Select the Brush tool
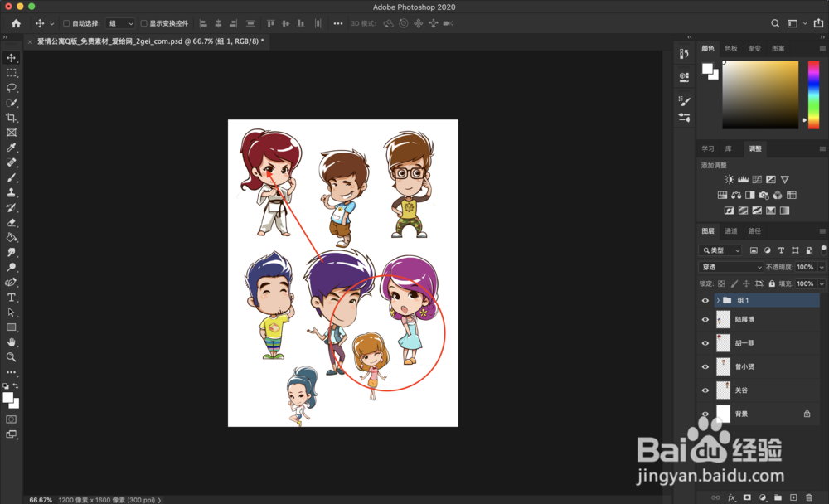The image size is (829, 504). (x=11, y=177)
